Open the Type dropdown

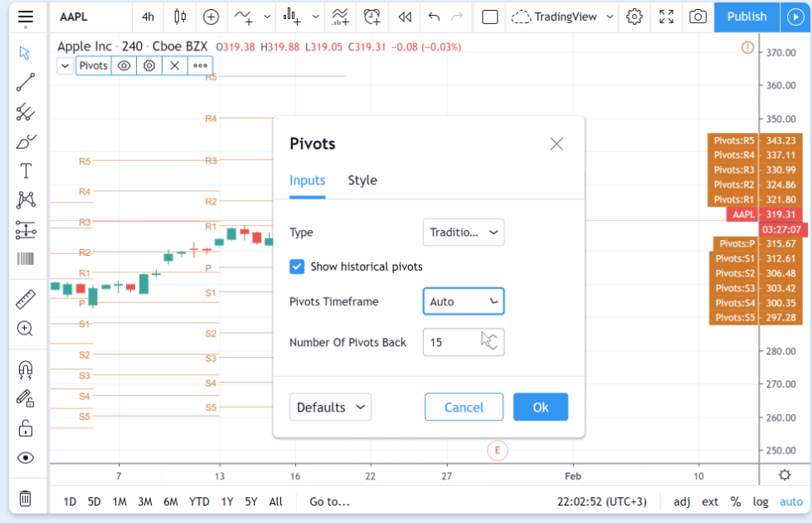coord(464,232)
